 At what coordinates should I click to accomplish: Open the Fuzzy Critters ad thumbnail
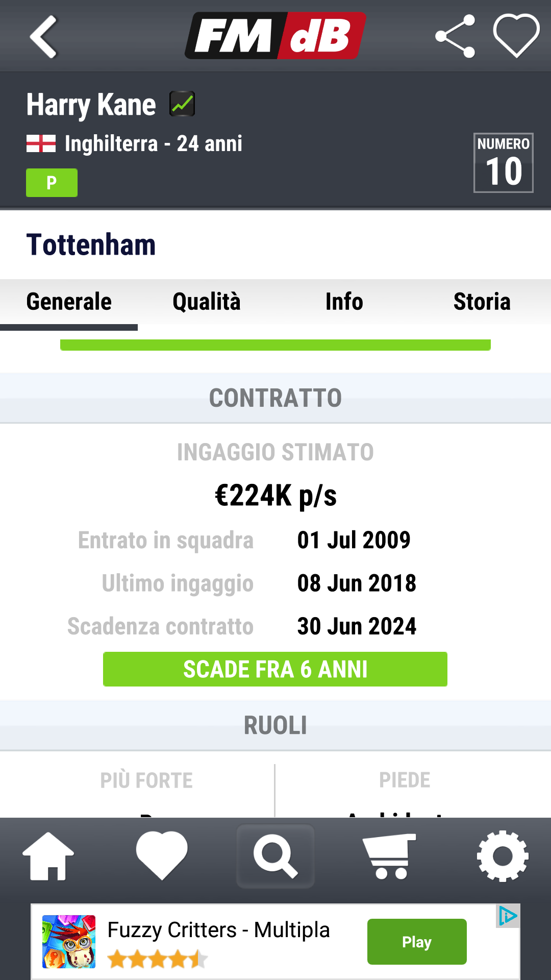69,942
